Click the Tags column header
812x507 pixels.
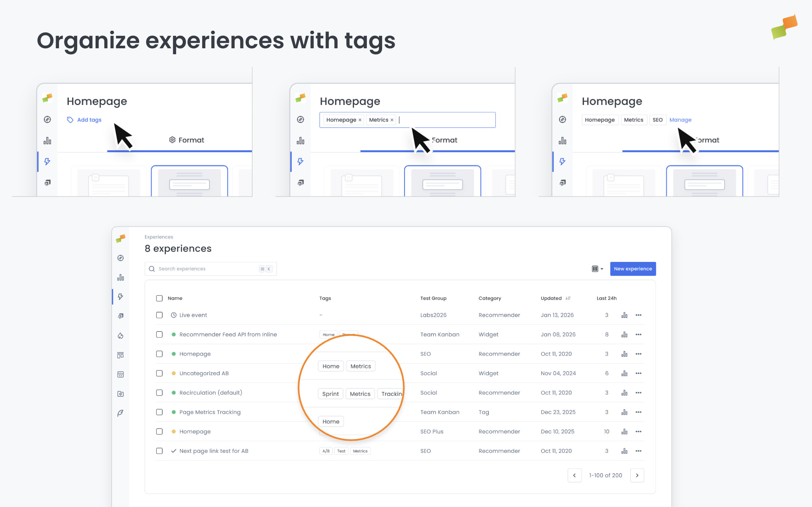coord(325,298)
